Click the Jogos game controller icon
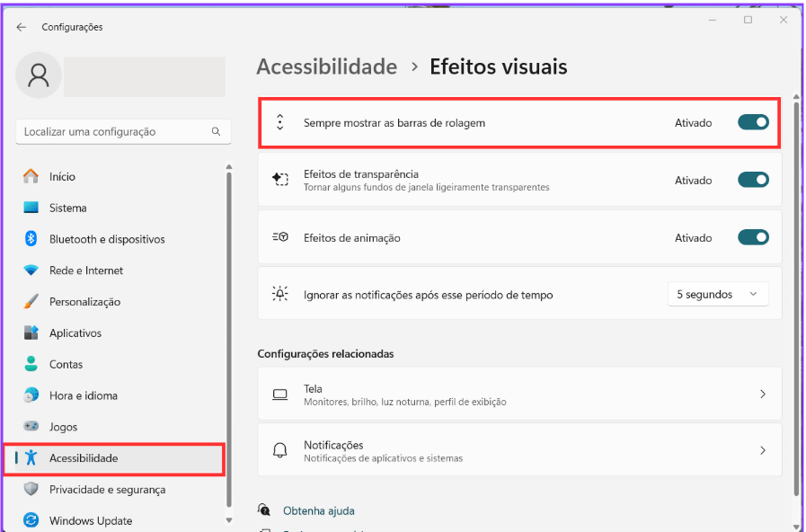 pyautogui.click(x=31, y=427)
